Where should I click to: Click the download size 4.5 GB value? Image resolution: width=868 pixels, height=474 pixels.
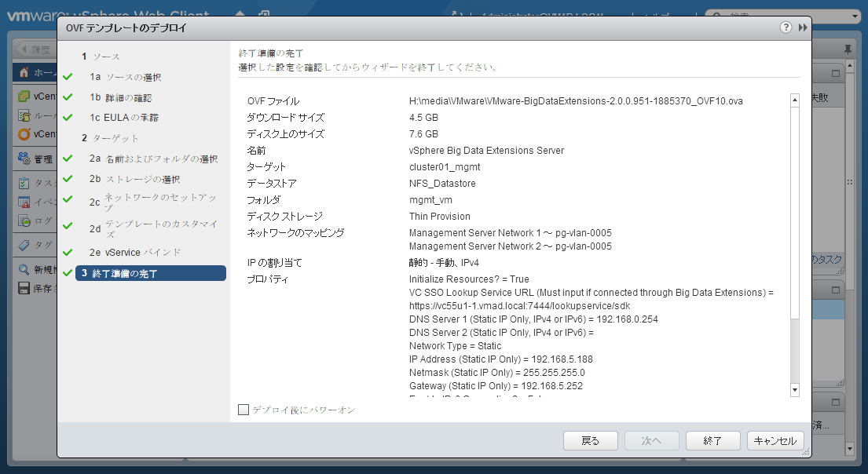click(x=423, y=118)
